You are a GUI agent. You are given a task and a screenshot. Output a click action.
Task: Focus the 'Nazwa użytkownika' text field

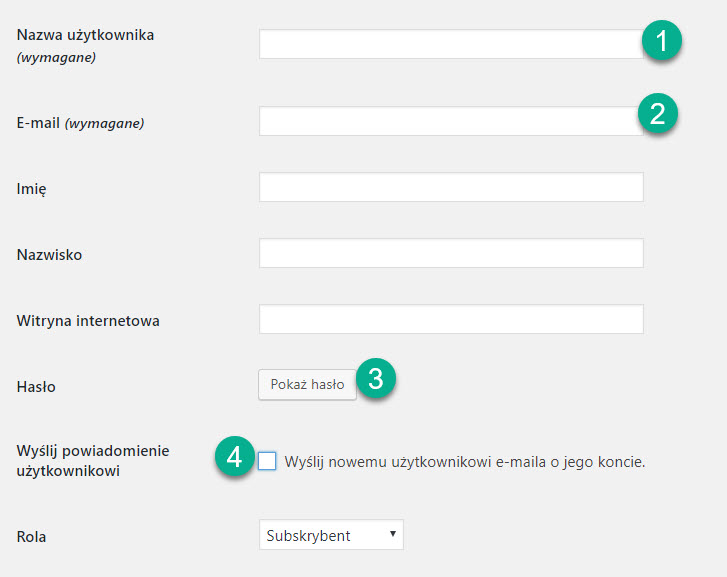pos(448,44)
